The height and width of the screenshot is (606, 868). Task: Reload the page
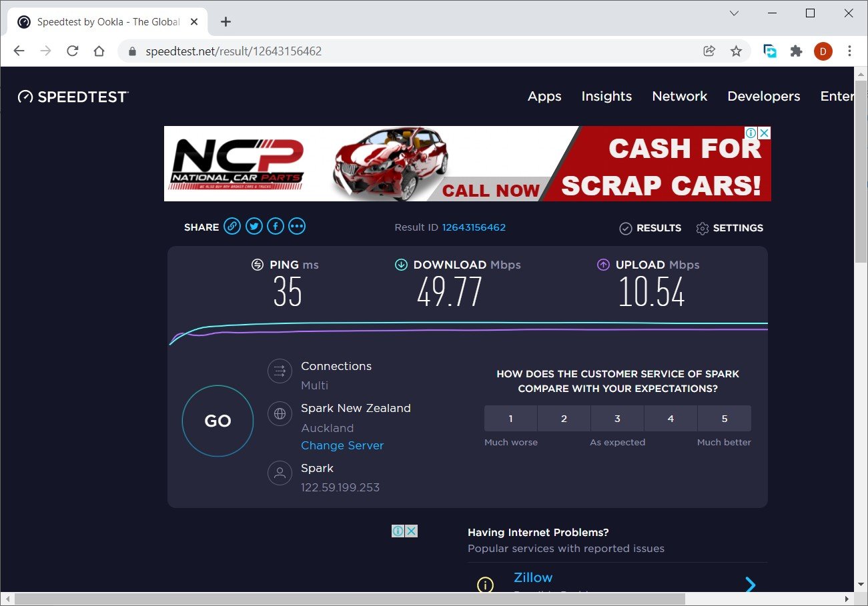72,51
